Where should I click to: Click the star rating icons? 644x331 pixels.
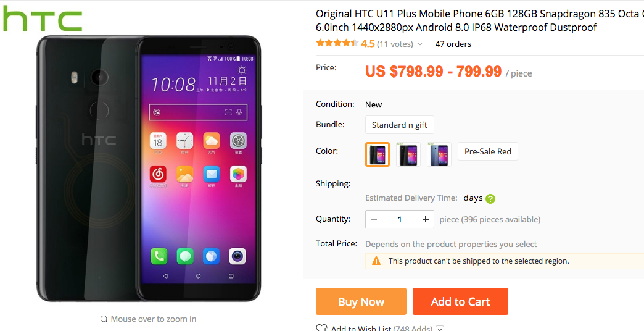(x=337, y=43)
